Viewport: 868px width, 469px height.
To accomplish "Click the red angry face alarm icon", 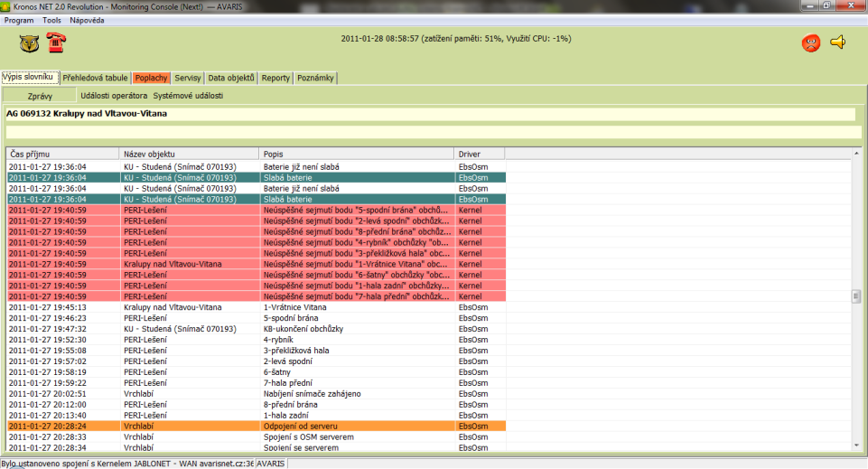I will pyautogui.click(x=811, y=42).
